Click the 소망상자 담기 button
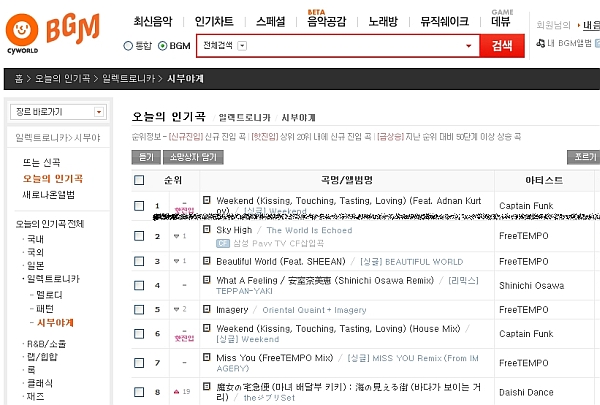Viewport: 600px width, 405px height. [193, 157]
